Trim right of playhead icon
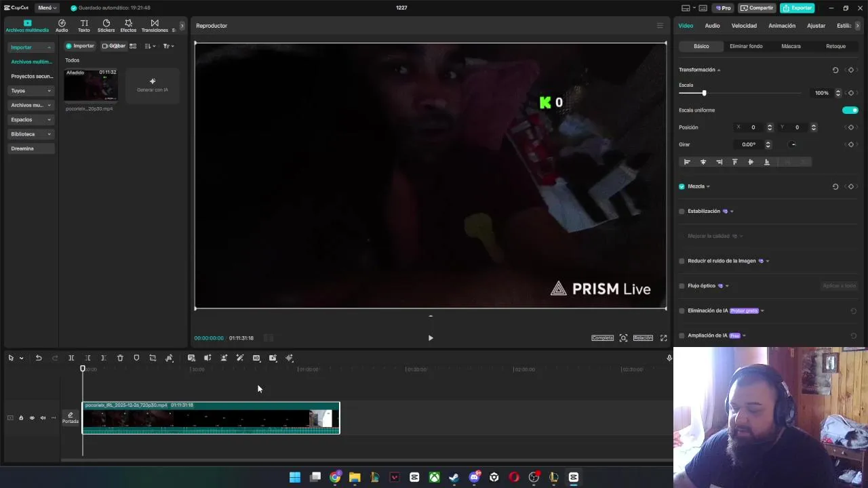The width and height of the screenshot is (868, 488). 104,358
